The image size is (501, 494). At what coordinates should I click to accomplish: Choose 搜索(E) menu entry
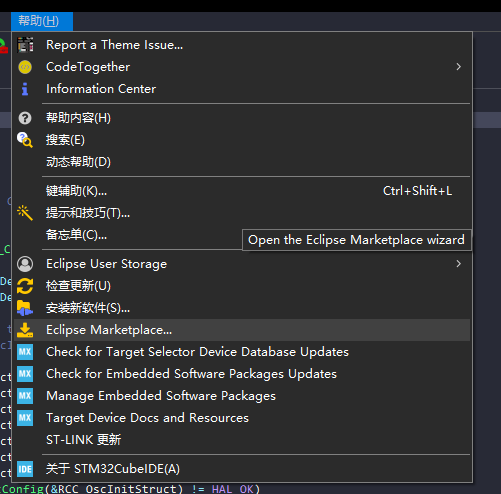pyautogui.click(x=242, y=140)
